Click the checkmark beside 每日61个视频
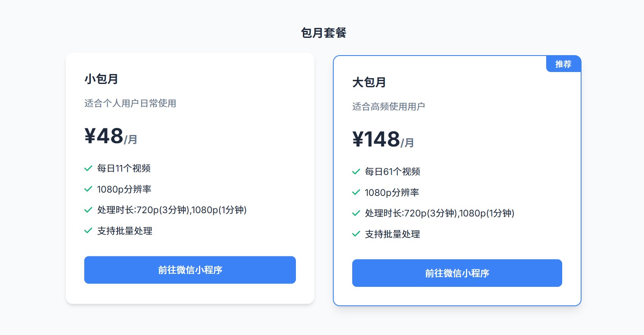Image resolution: width=644 pixels, height=335 pixels. pyautogui.click(x=356, y=172)
